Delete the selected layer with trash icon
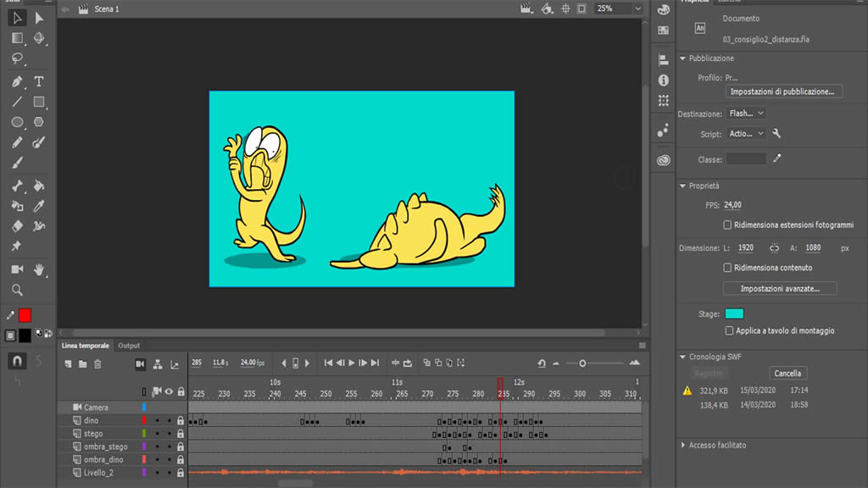 pos(98,364)
